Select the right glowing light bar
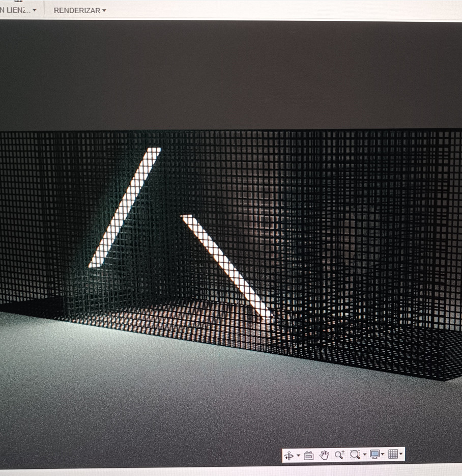 [227, 266]
